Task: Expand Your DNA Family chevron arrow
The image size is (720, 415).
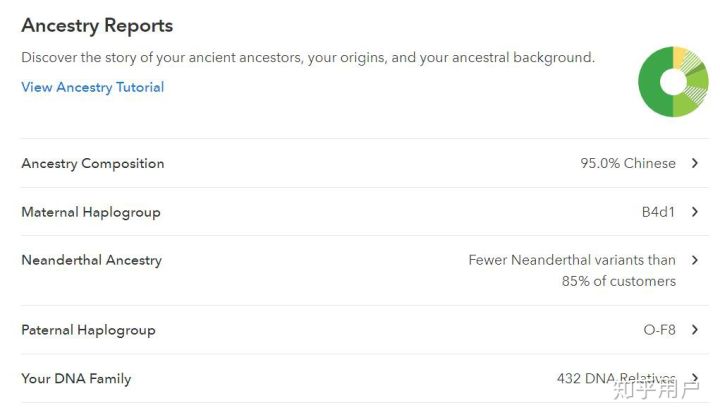Action: 695,379
